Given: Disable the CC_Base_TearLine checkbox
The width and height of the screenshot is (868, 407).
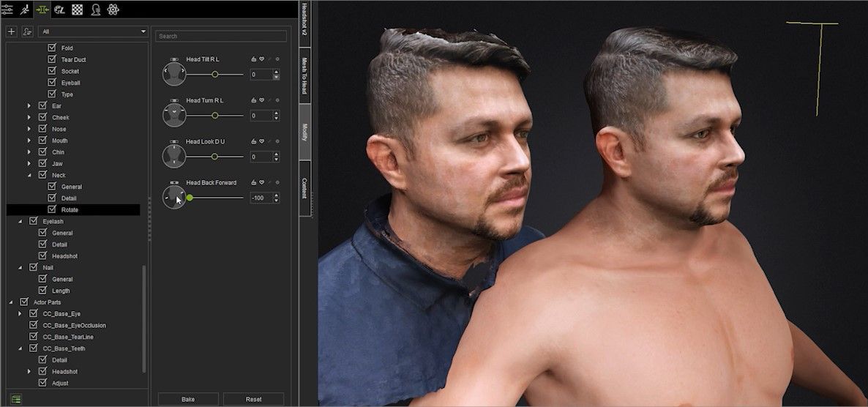Looking at the screenshot, I should click(x=33, y=337).
